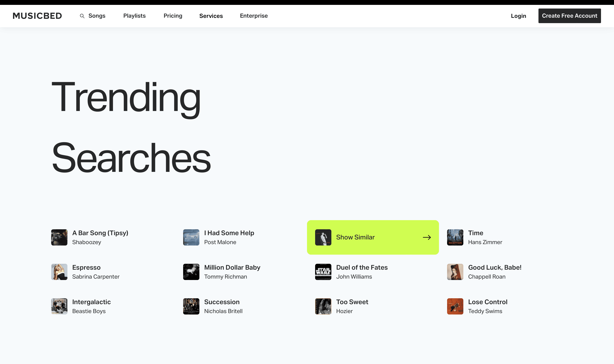Click the artist name John Williams

[x=354, y=277]
